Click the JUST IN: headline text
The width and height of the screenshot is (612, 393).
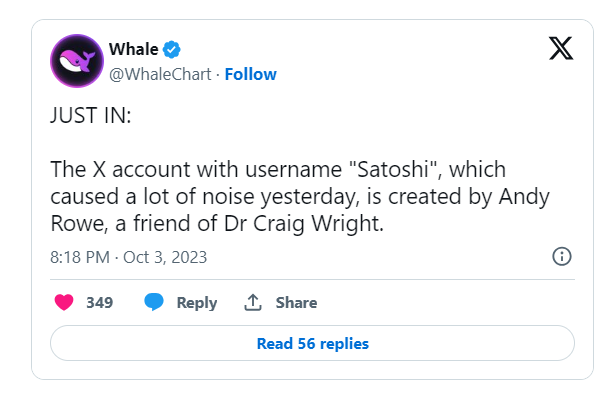tap(91, 115)
